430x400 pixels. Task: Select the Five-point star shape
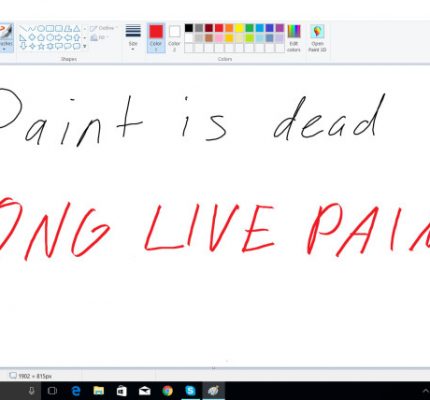(x=41, y=46)
